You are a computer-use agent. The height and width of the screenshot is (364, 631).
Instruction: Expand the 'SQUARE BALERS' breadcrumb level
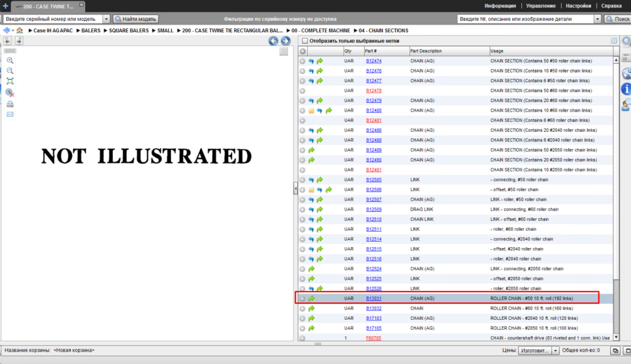[105, 30]
